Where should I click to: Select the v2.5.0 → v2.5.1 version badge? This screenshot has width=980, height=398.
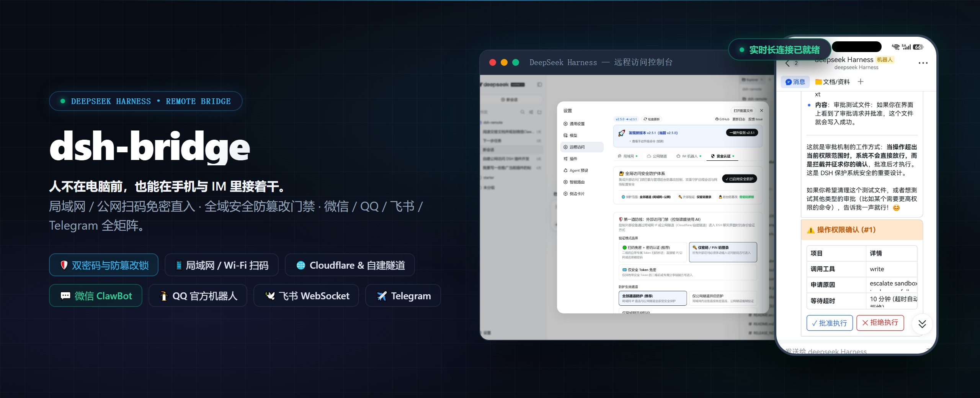(626, 119)
